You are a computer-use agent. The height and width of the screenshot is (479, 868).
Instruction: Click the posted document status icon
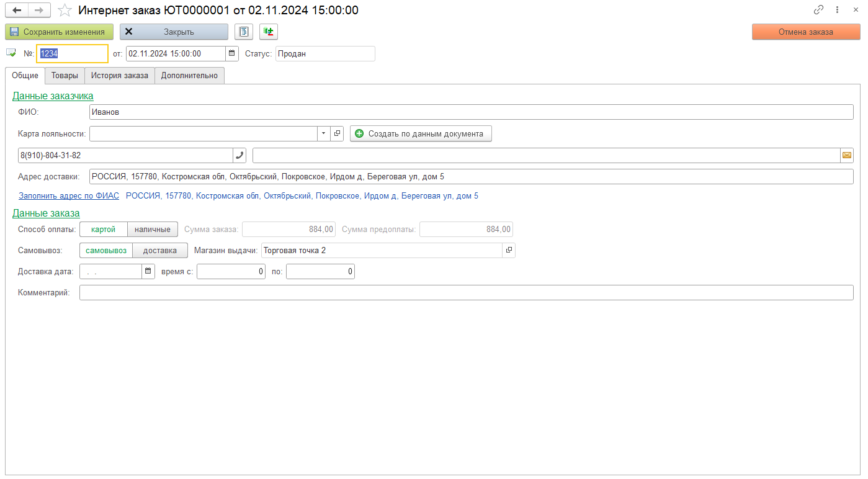[11, 53]
